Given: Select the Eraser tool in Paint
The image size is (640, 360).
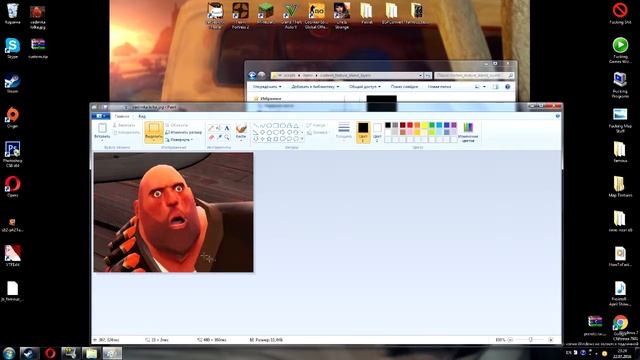Looking at the screenshot, I should (211, 137).
